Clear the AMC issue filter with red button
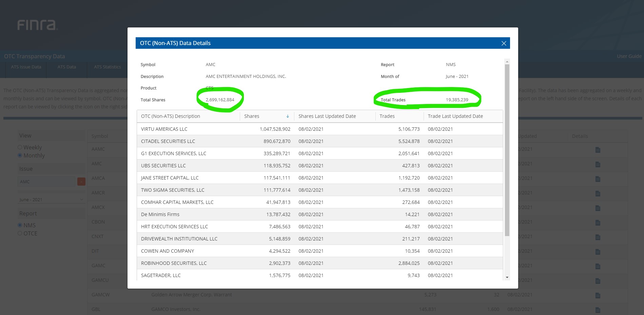Viewport: 644px width, 315px height. point(81,182)
